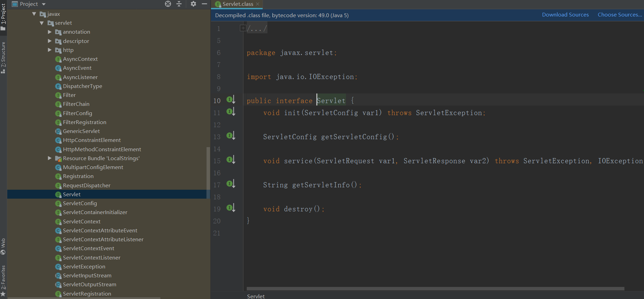Select GenericServlet abstract class icon
Screen dimensions: 644x299
point(59,131)
